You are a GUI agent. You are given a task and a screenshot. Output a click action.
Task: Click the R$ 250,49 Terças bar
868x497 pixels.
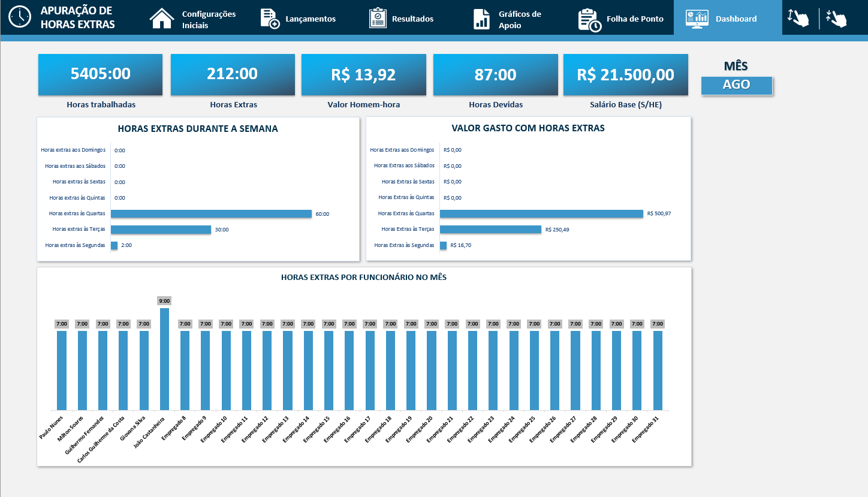[x=490, y=230]
